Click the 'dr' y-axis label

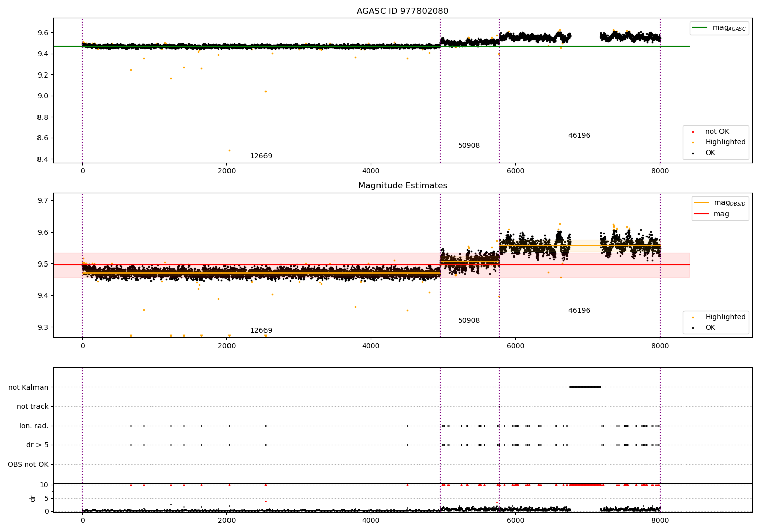coord(32,499)
